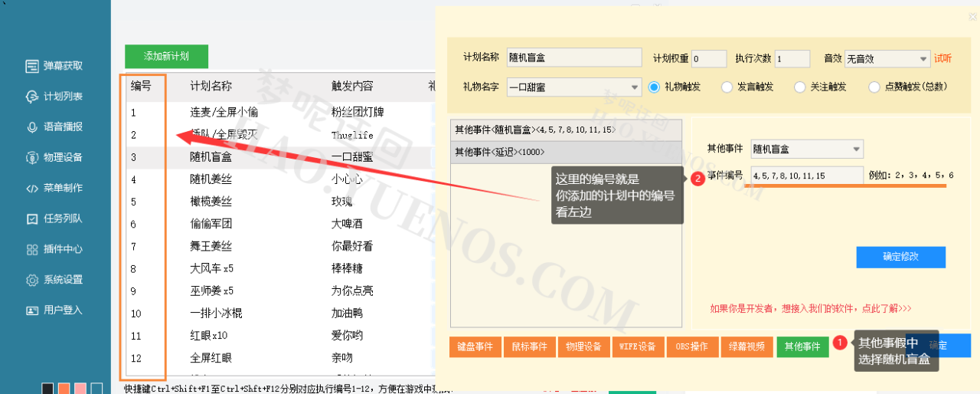Viewport: 980px width, 394px height.
Task: Pick the pink theme color swatch
Action: [x=80, y=389]
